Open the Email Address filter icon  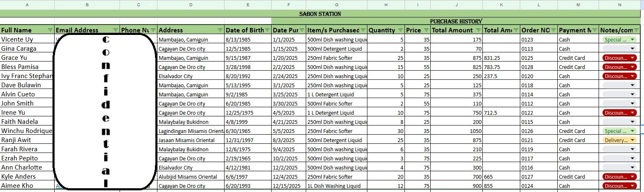[116, 30]
